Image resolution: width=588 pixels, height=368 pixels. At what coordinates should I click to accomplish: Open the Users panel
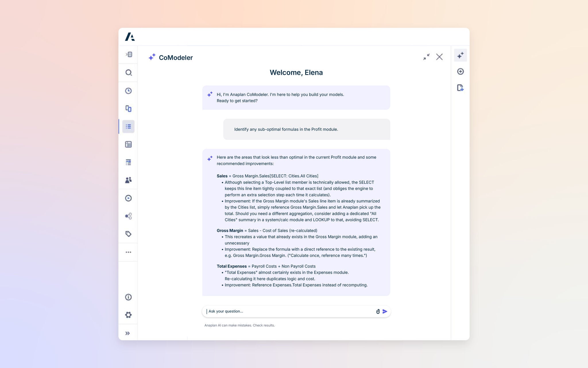(x=128, y=180)
